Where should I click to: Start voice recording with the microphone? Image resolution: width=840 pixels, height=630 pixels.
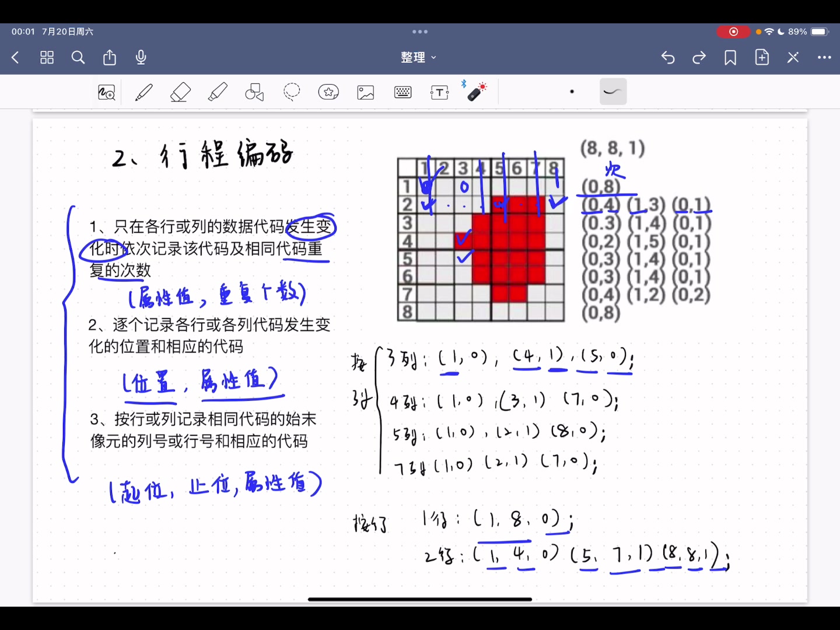141,57
